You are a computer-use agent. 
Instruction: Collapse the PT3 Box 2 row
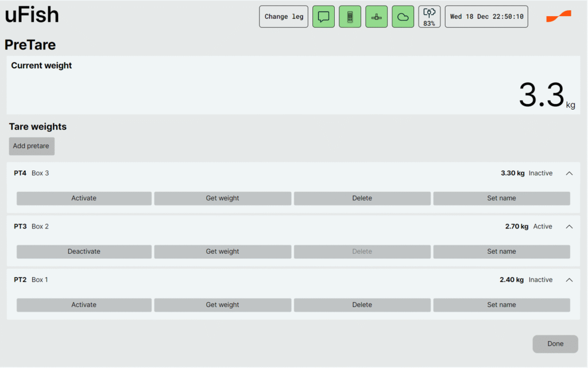569,227
